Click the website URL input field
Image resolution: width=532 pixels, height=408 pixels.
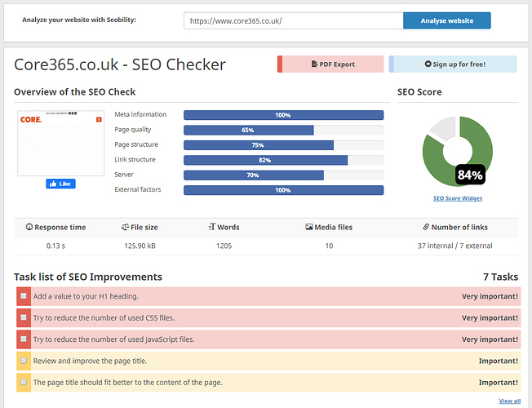(293, 20)
